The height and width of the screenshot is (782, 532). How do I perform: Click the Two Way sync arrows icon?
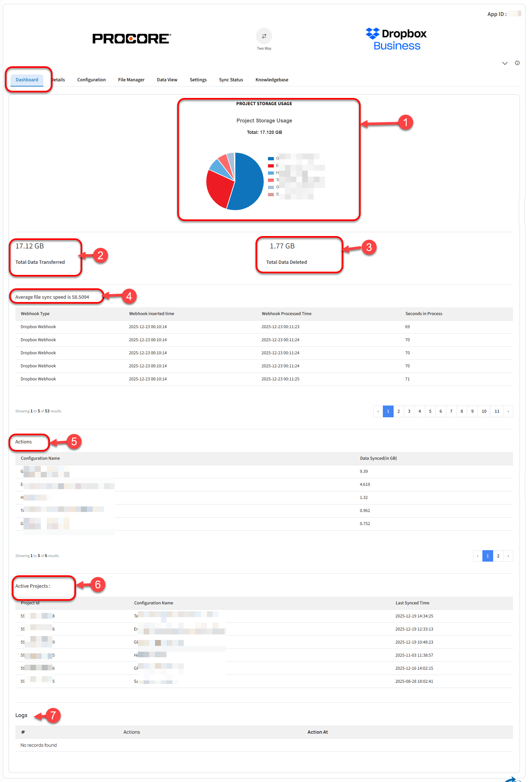[264, 36]
